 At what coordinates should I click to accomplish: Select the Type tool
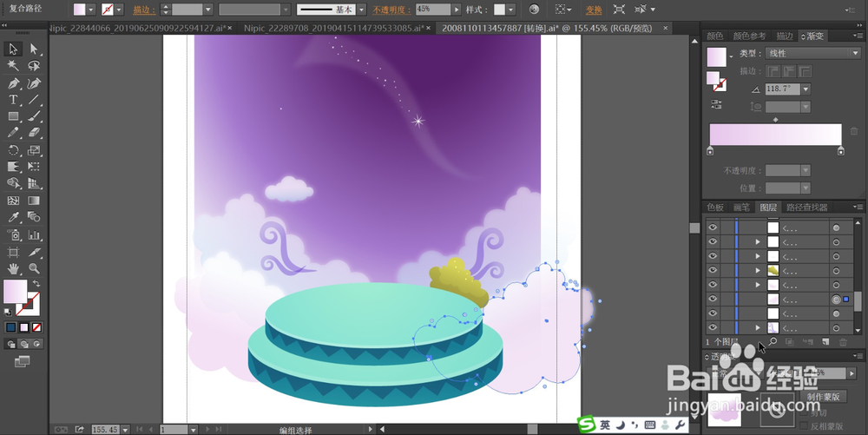pos(13,100)
